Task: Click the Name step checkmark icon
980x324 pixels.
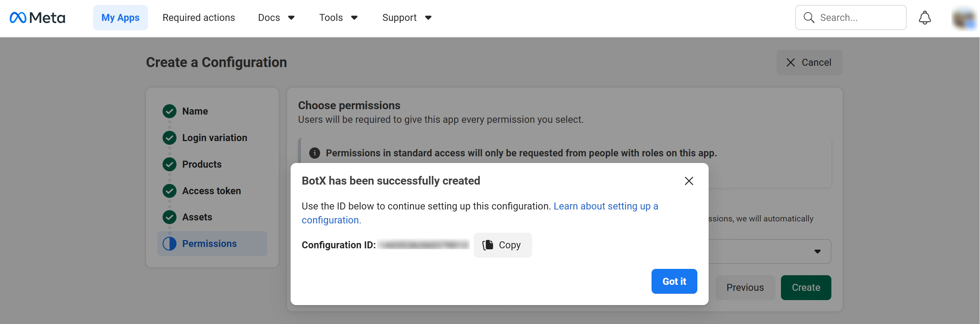Action: click(x=169, y=111)
